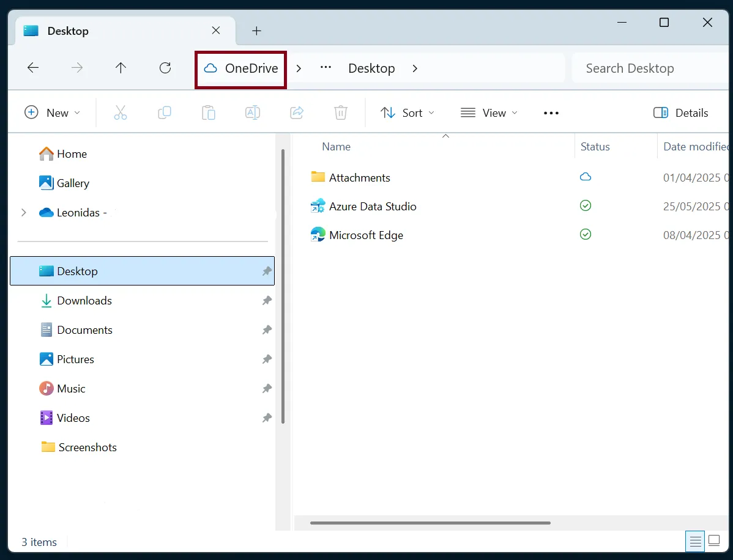Open Pictures in the sidebar
This screenshot has height=560, width=733.
coord(67,359)
